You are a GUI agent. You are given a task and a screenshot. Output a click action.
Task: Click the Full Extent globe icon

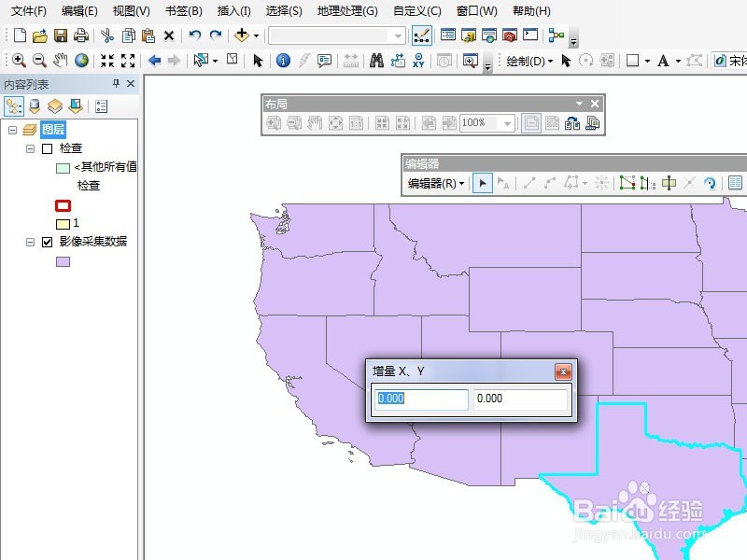coord(81,61)
